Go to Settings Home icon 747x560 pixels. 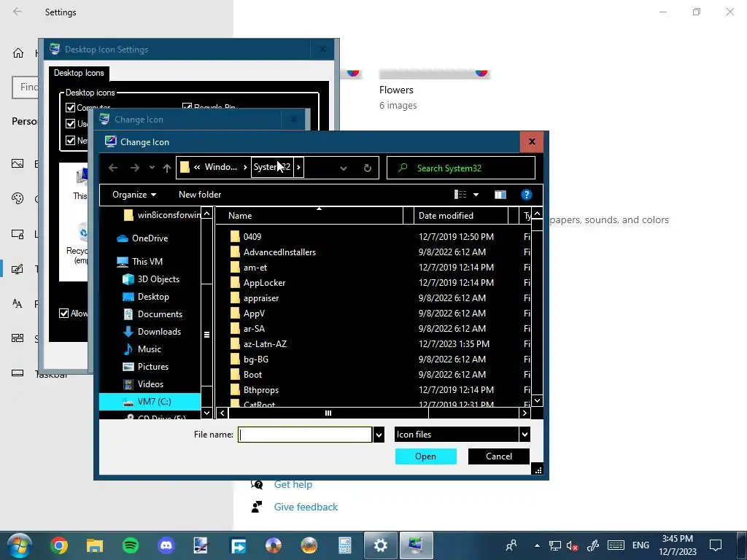coord(18,52)
